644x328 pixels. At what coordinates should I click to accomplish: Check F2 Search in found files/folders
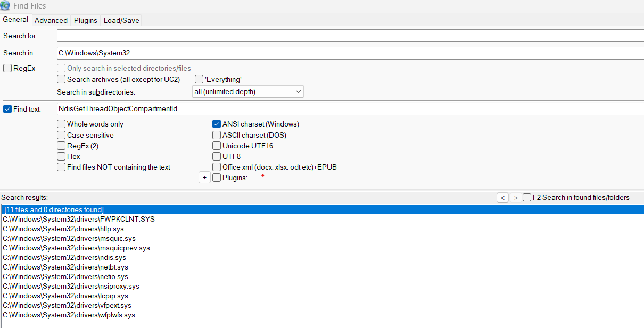[527, 197]
